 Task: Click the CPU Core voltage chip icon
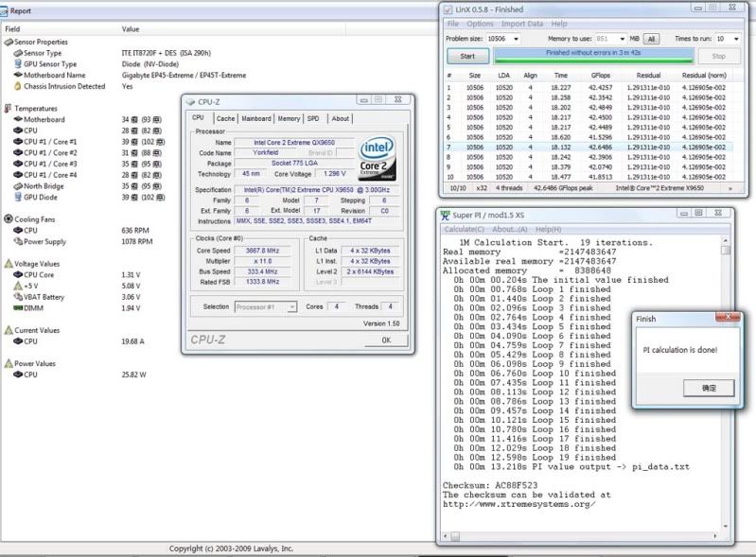tap(18, 274)
